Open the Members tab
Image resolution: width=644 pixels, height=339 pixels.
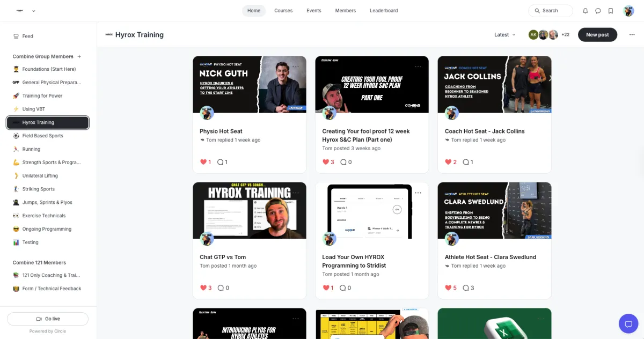[346, 11]
